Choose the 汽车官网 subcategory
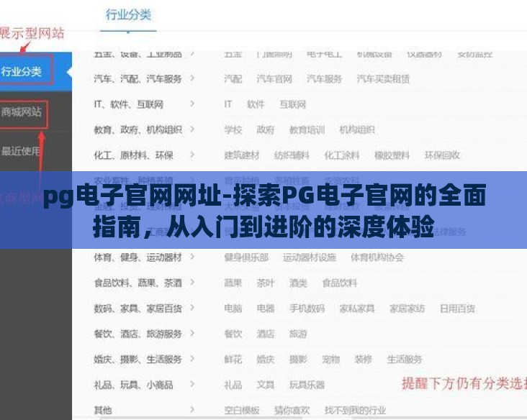The image size is (527, 420). tap(274, 79)
